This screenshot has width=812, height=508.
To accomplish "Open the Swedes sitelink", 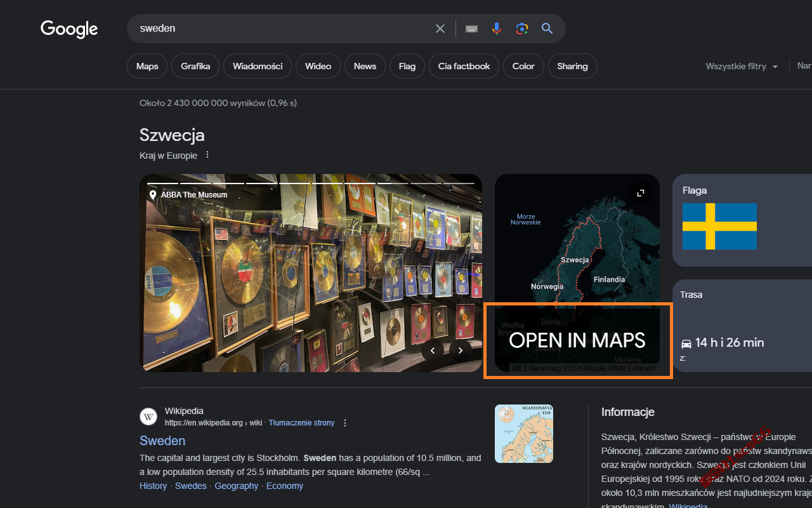I will [x=191, y=486].
